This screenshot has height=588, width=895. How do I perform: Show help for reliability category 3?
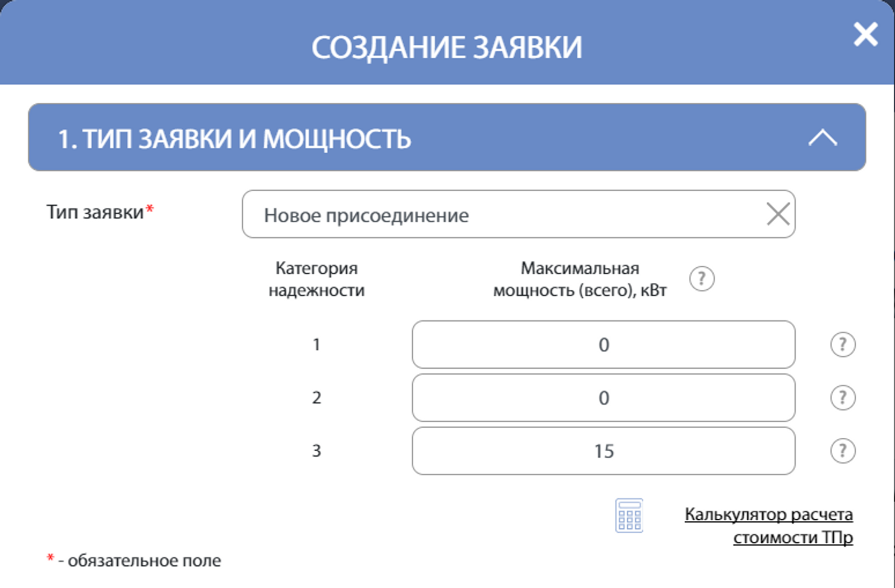click(x=843, y=451)
